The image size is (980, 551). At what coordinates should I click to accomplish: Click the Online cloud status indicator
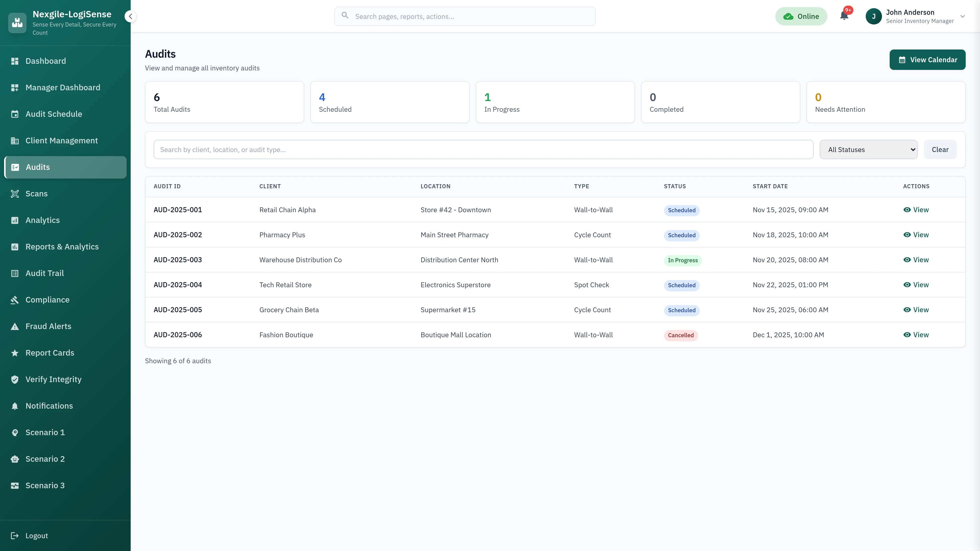(801, 16)
